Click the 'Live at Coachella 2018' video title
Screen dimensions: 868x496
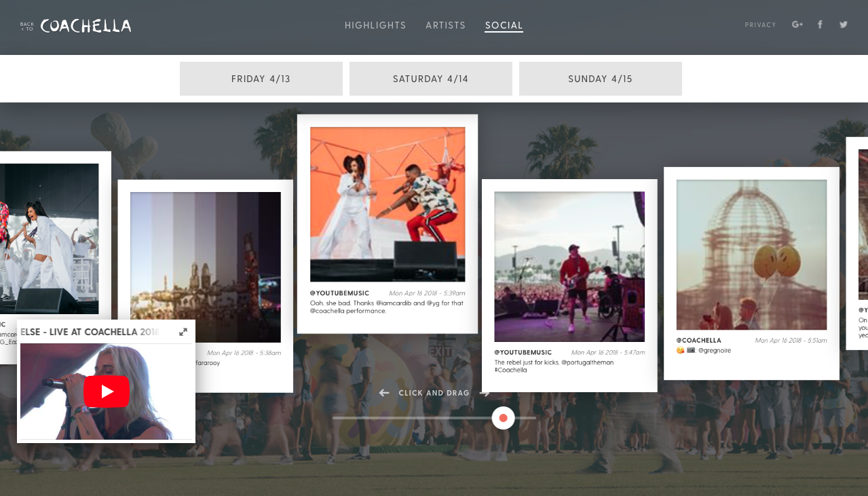90,332
